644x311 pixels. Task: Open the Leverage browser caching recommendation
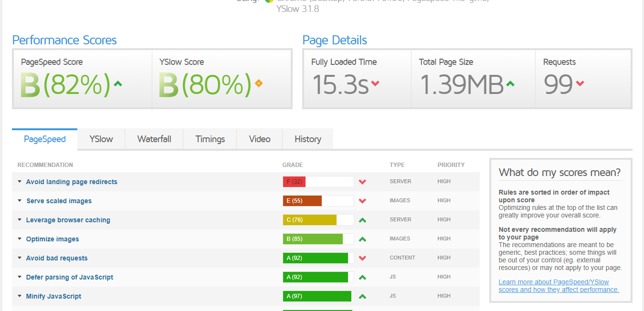68,220
